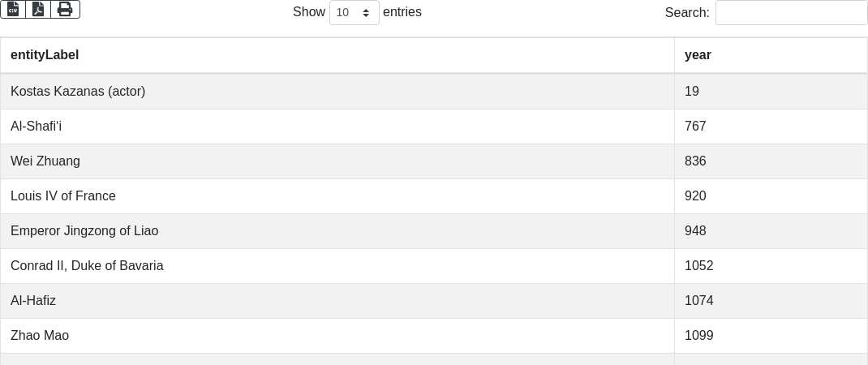Print the table with the printer icon
Image resolution: width=868 pixels, height=365 pixels.
(65, 10)
